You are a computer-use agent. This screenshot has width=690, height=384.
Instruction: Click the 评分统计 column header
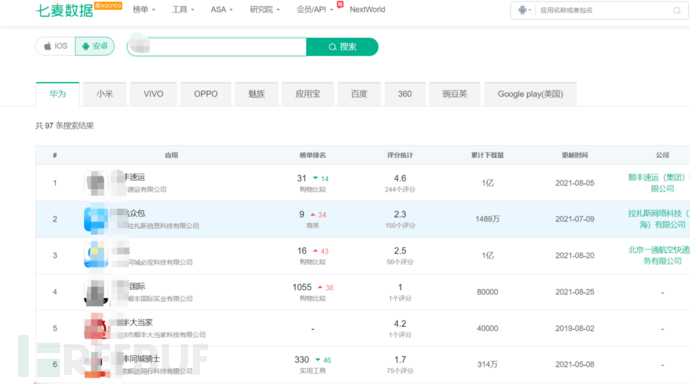[400, 155]
